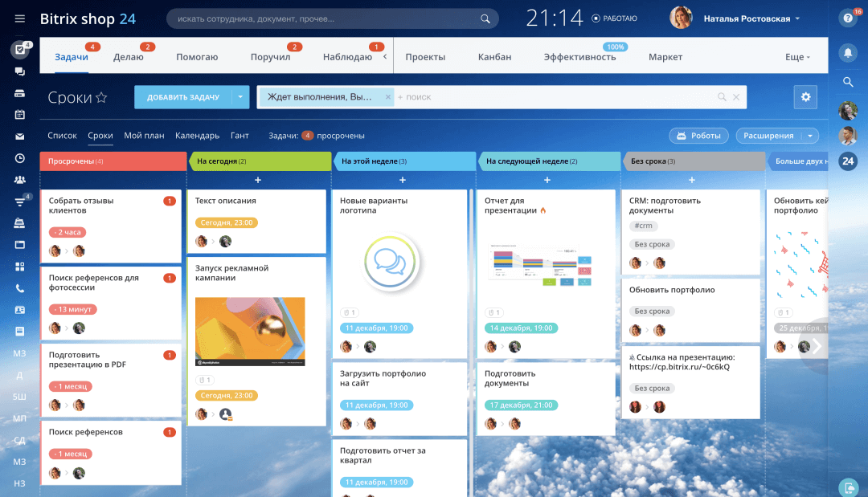Open 'Собрать отзывы клиентов' task

pos(81,205)
